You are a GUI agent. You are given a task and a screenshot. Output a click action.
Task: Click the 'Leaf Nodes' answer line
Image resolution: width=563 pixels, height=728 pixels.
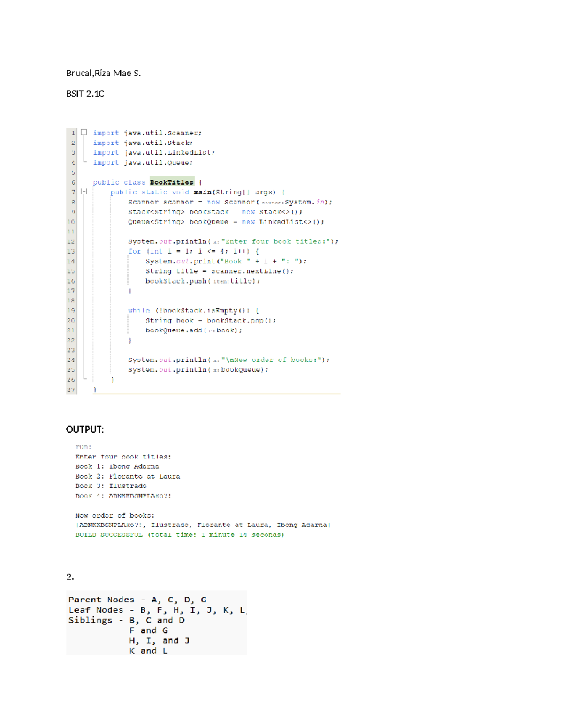click(x=157, y=610)
